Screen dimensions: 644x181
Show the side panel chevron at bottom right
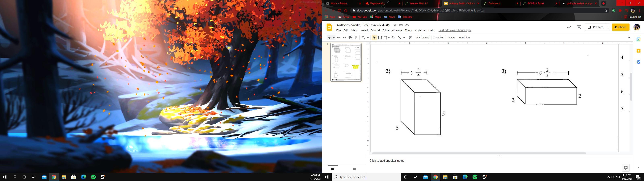coord(638,168)
